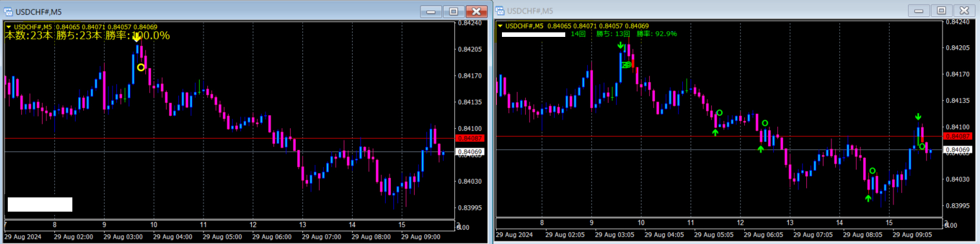Click the green down arrow near the 0.84100 level
Image resolution: width=980 pixels, height=244 pixels.
pyautogui.click(x=918, y=117)
